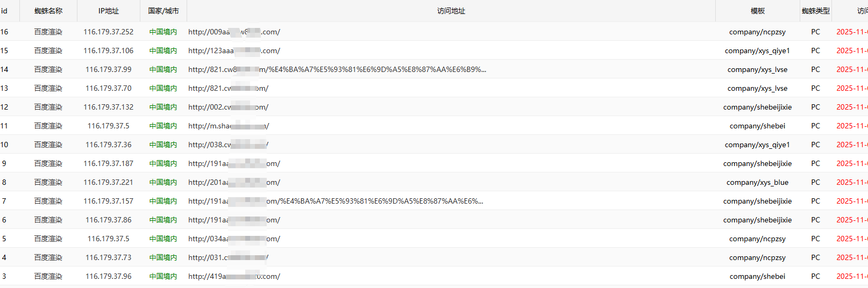Screen dimensions: 868x288
Task: Click the 蜘蛛类型 column header
Action: click(815, 11)
